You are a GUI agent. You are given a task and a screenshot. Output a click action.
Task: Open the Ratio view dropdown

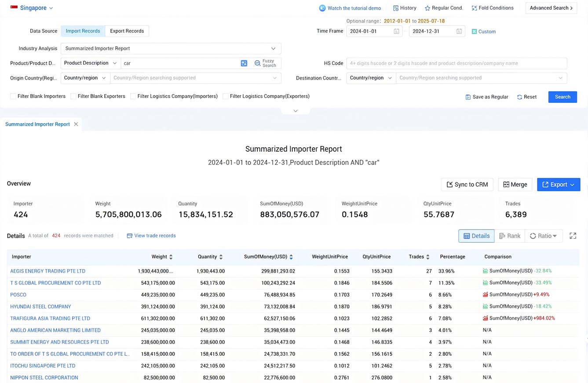[544, 236]
